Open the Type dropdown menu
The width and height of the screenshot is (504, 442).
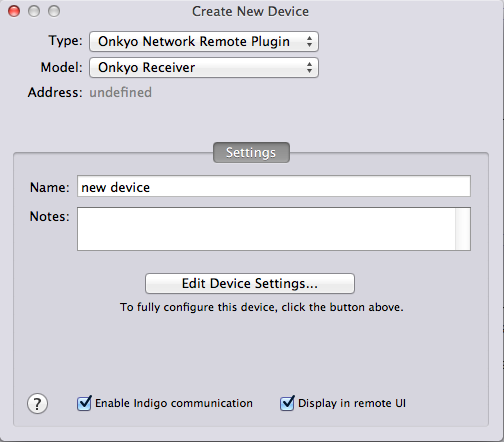(204, 42)
